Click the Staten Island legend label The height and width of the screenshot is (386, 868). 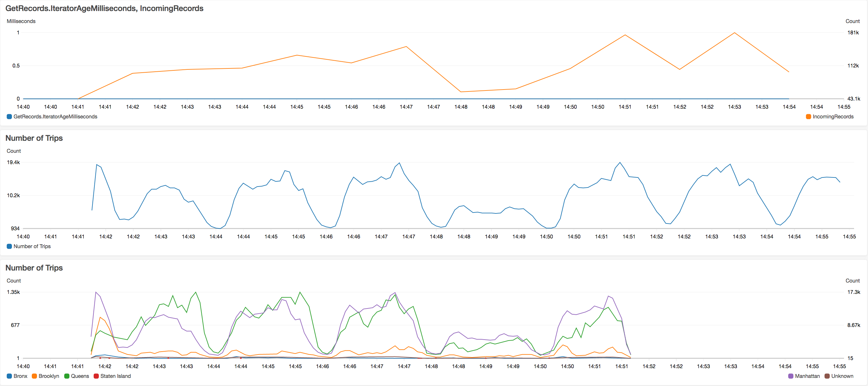[115, 376]
